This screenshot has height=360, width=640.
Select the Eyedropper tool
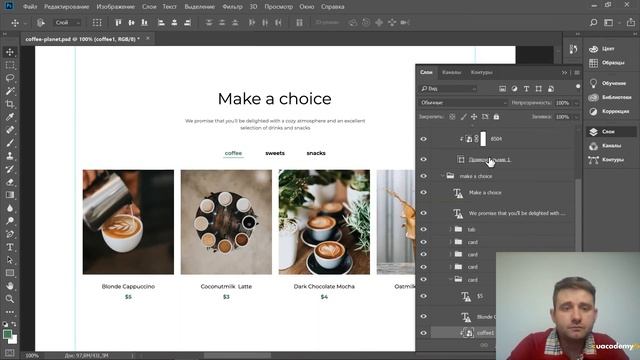pyautogui.click(x=10, y=117)
